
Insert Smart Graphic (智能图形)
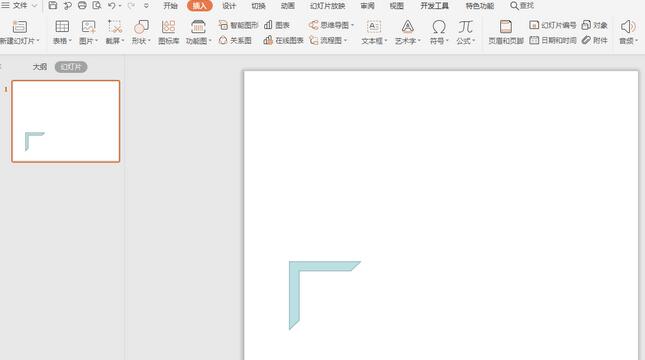(239, 25)
